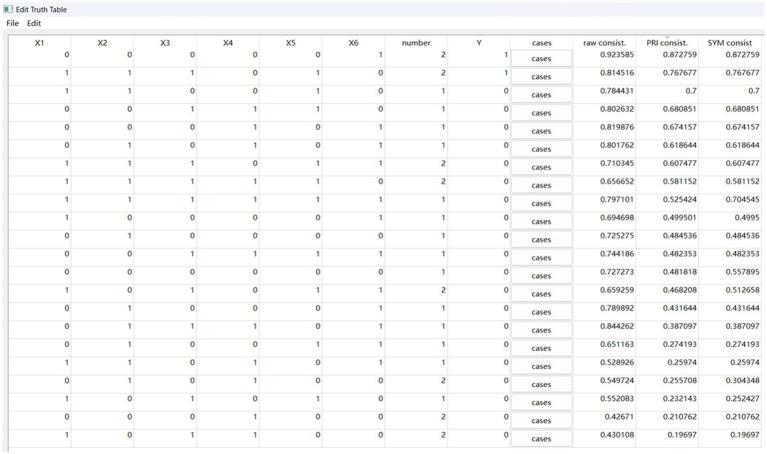Open cases for the 0.784431 raw consistency row
Viewport: 767px width, 454px height.
(541, 95)
